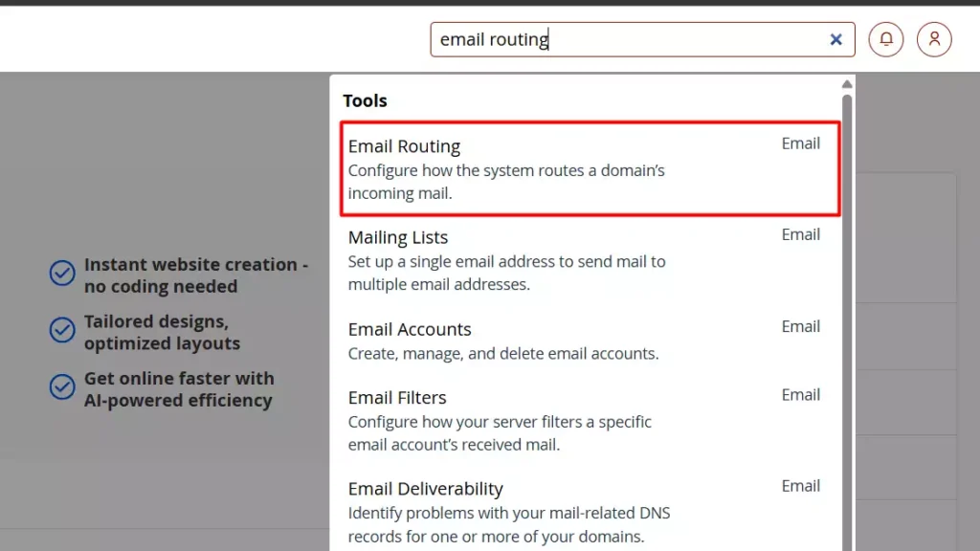The width and height of the screenshot is (980, 551).
Task: Click the Email category label beside Email Accounts
Action: [801, 326]
